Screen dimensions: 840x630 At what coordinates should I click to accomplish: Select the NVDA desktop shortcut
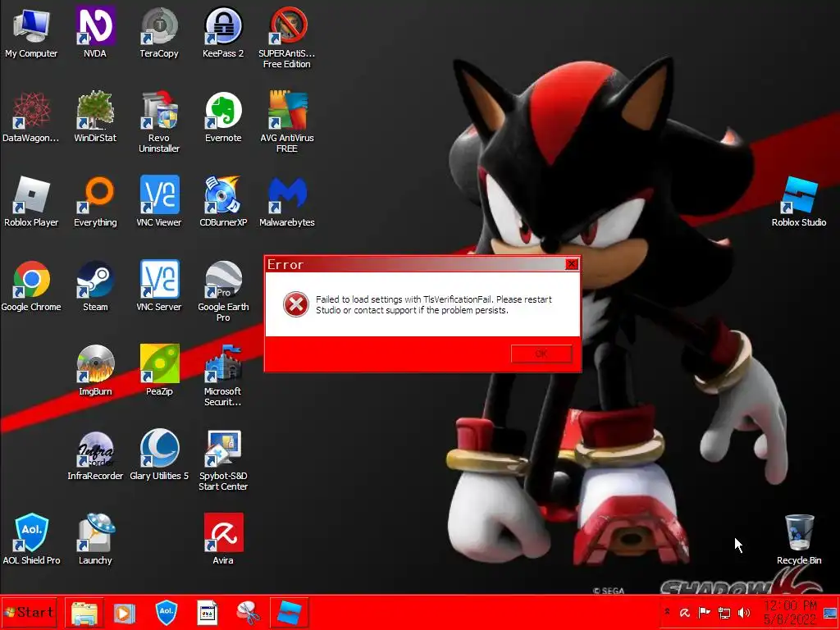coord(95,33)
